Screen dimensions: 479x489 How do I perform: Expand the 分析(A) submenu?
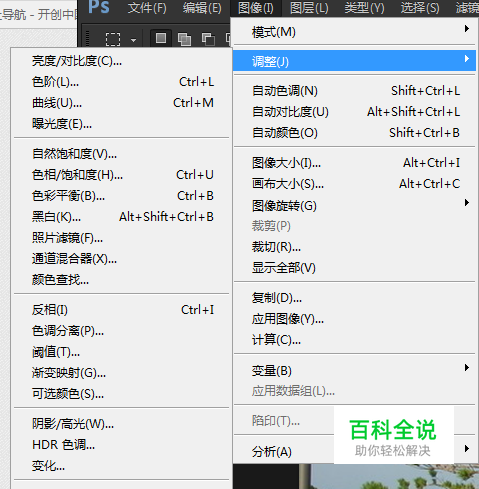(354, 452)
